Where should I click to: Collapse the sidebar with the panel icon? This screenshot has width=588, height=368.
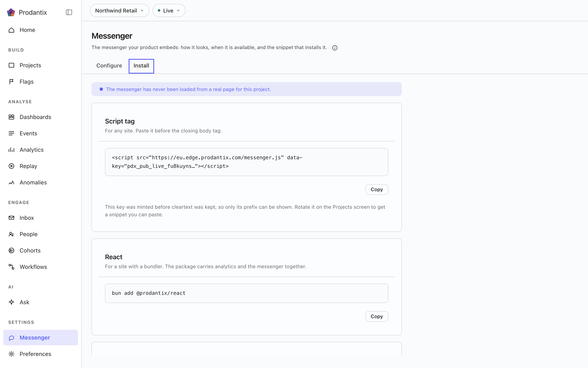click(69, 12)
